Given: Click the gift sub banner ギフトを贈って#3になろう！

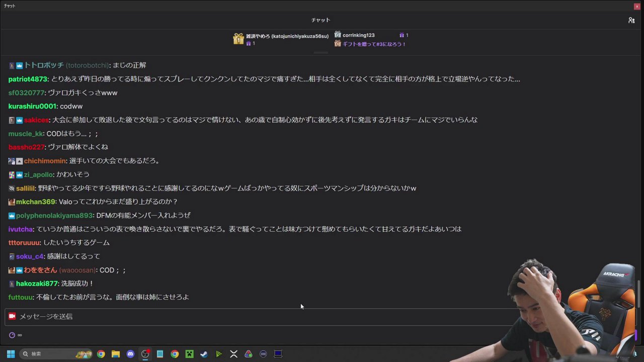Looking at the screenshot, I should (374, 44).
